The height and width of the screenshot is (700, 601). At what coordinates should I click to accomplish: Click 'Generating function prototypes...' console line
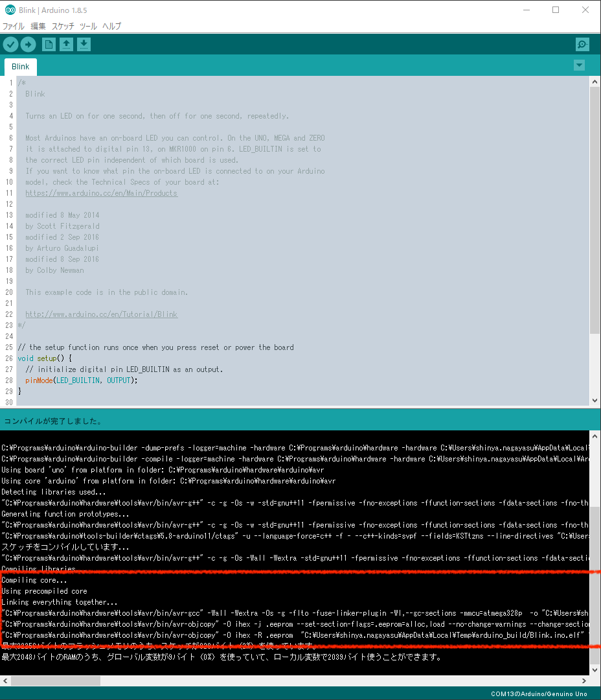65,514
